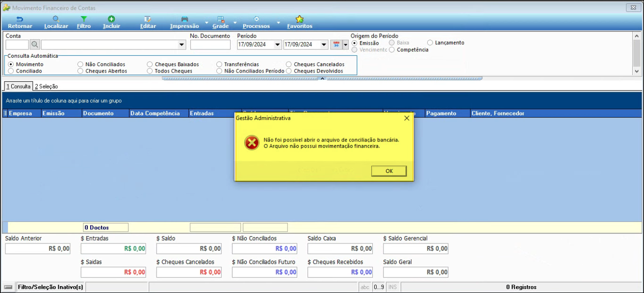Open the start date dropdown
Viewport: 644px width, 293px height.
278,45
